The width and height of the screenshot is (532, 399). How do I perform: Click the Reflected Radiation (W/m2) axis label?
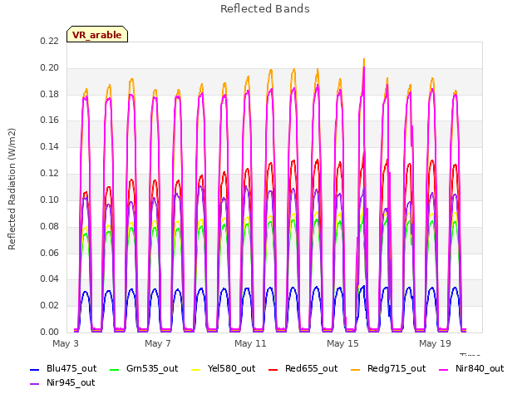coord(12,189)
